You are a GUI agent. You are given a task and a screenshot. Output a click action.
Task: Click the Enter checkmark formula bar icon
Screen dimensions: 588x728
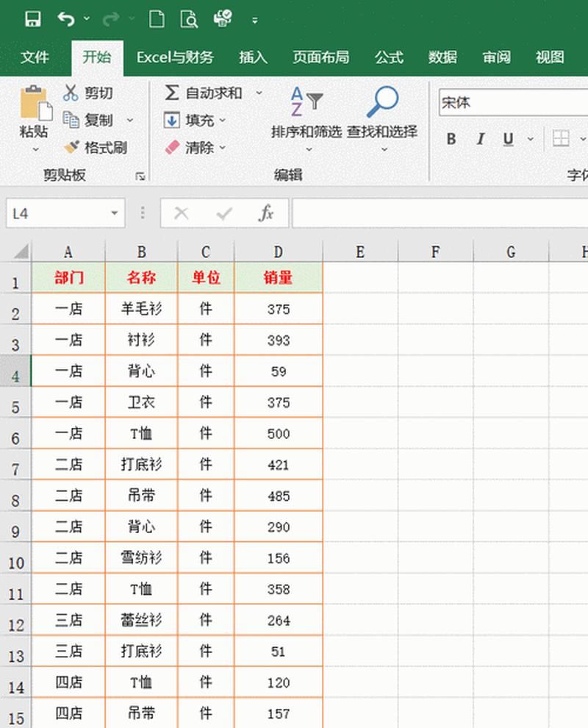[x=224, y=213]
